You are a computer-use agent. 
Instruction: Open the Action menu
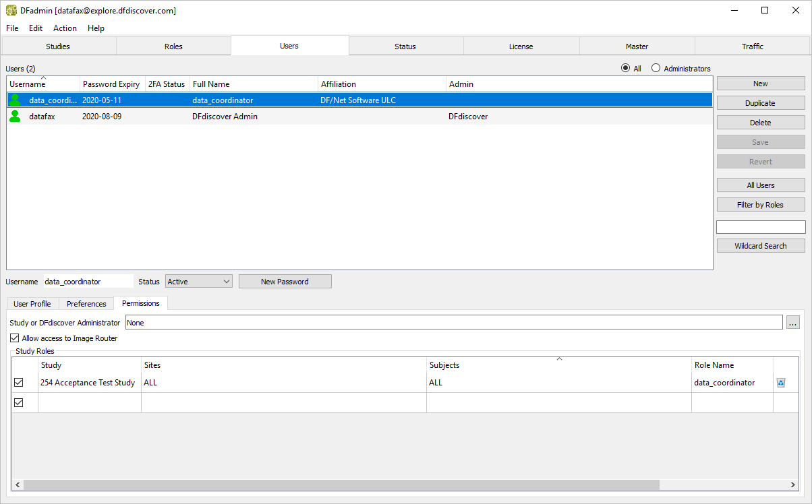pyautogui.click(x=65, y=28)
